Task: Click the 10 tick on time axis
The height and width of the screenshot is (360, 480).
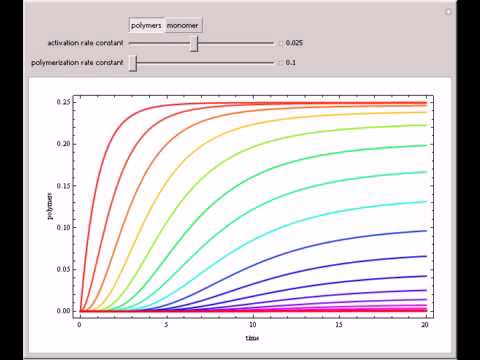Action: pyautogui.click(x=252, y=325)
